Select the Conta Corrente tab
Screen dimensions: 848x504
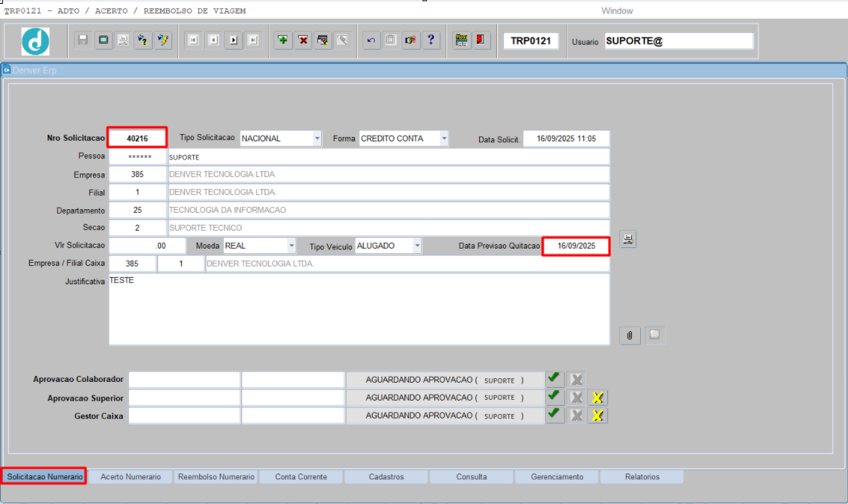click(301, 476)
